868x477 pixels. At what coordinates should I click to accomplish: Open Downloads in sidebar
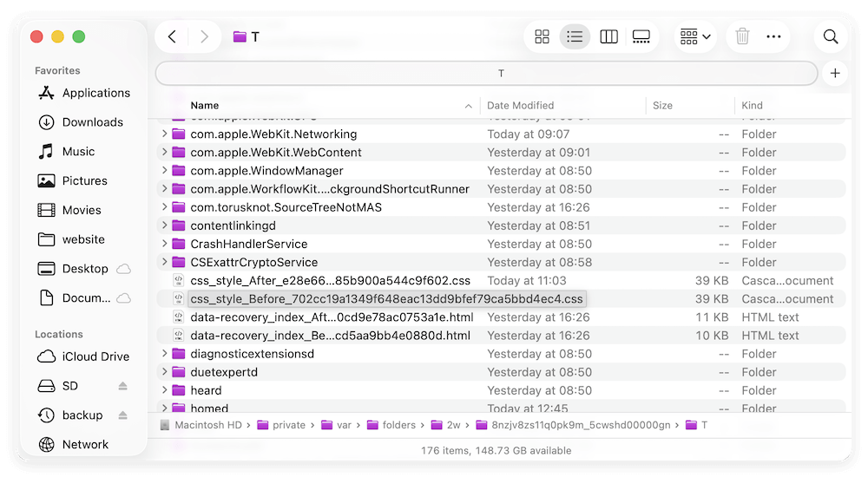coord(81,122)
